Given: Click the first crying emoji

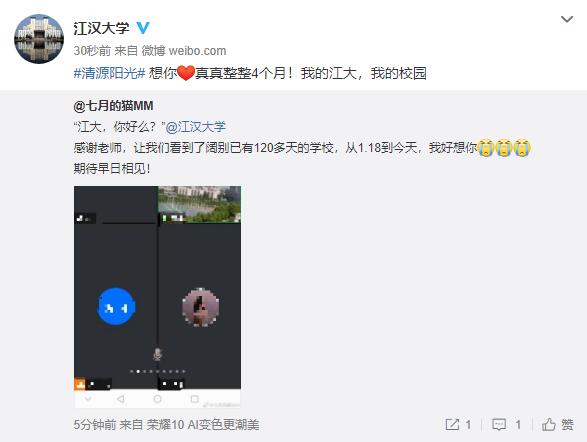Looking at the screenshot, I should point(486,148).
